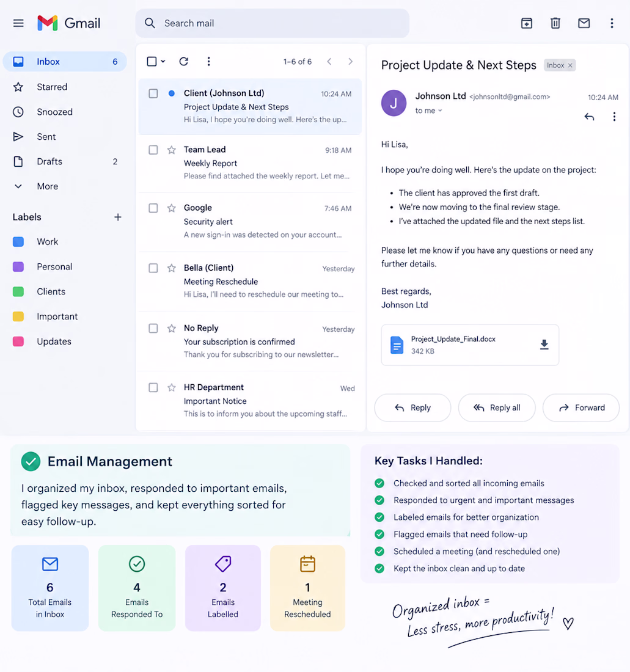Screen dimensions: 630x672
Task: Star the Google Security alert email
Action: [x=172, y=208]
